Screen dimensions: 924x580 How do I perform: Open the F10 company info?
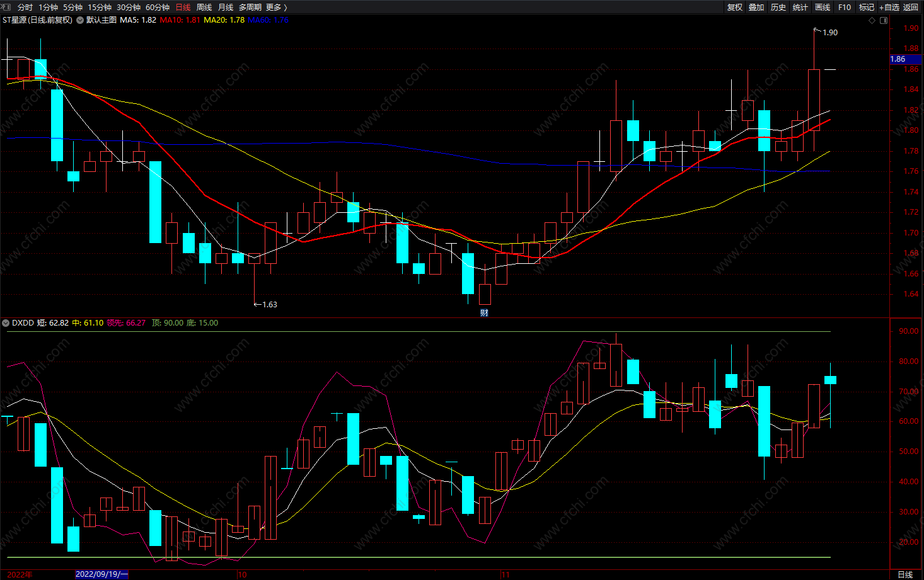click(x=845, y=7)
